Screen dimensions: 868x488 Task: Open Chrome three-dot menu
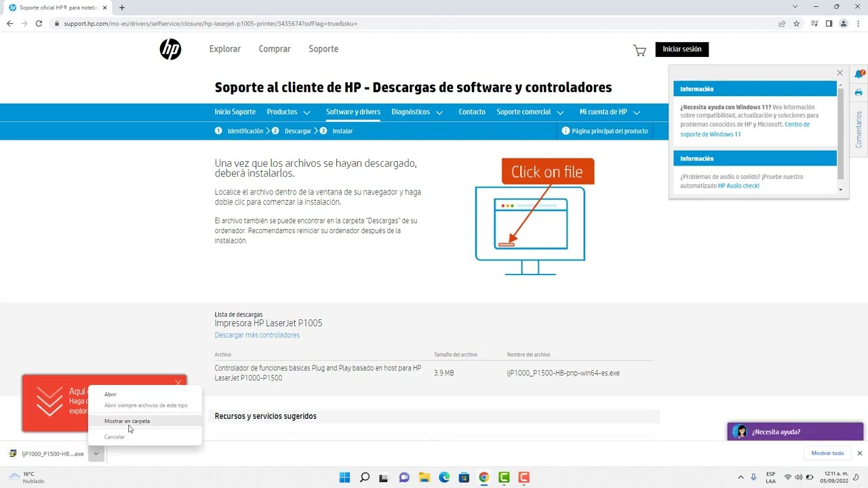click(859, 23)
